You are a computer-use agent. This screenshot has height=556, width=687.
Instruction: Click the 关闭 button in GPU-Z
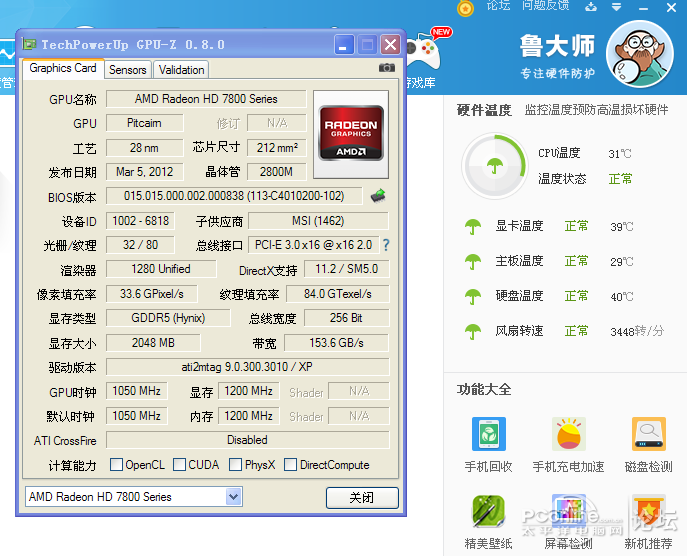pyautogui.click(x=362, y=498)
